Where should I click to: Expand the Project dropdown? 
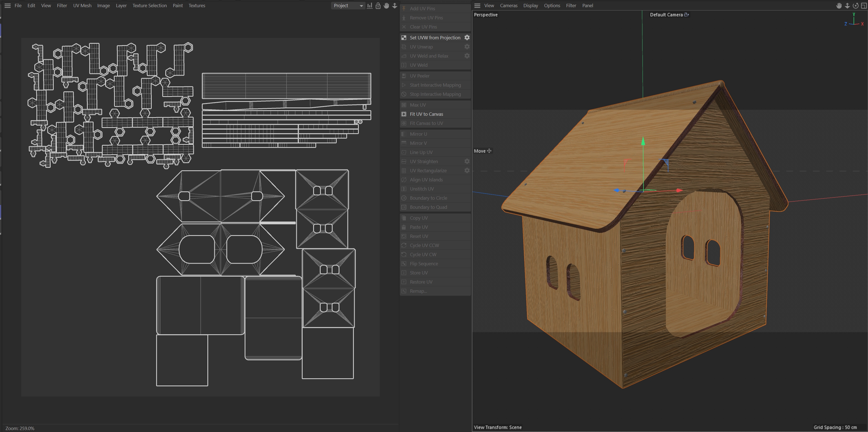pyautogui.click(x=348, y=5)
